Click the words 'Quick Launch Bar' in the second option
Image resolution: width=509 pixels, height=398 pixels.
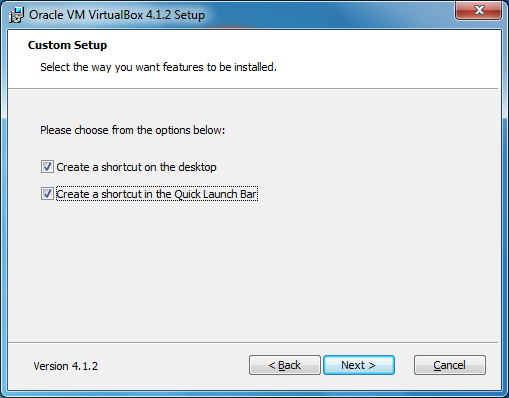(215, 194)
